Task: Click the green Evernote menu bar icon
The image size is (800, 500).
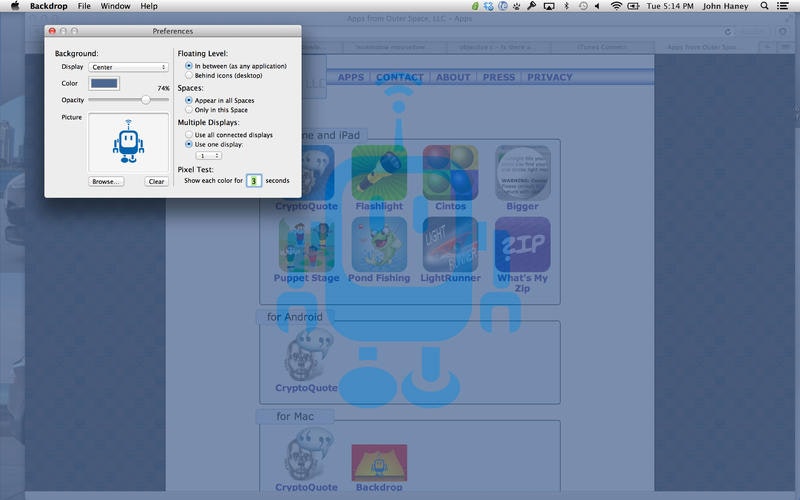Action: click(x=475, y=6)
